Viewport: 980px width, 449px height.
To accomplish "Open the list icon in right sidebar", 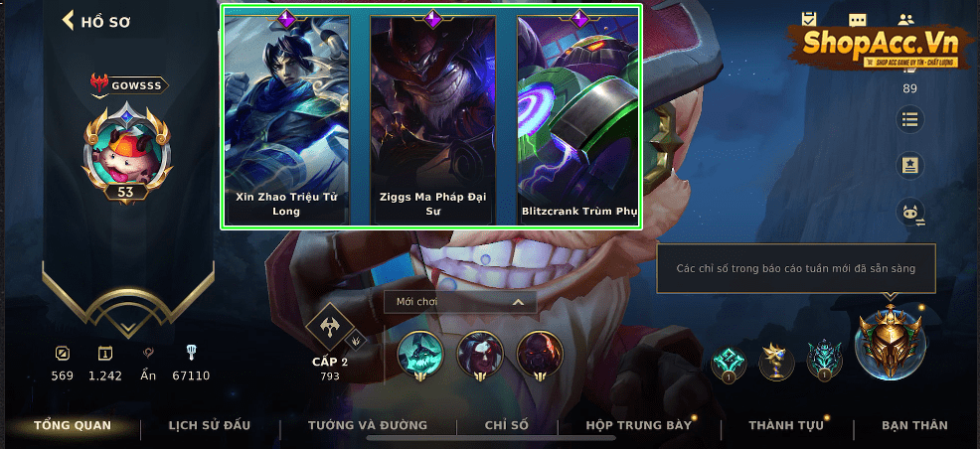I will 910,118.
